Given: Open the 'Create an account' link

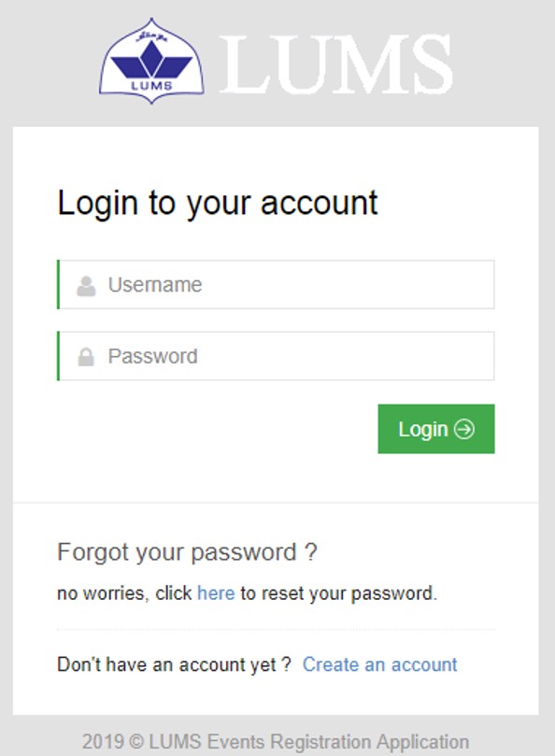Looking at the screenshot, I should [380, 664].
